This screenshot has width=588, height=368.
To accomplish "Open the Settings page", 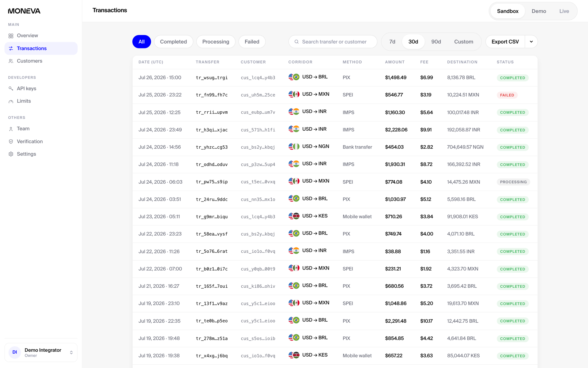I will pos(41,154).
